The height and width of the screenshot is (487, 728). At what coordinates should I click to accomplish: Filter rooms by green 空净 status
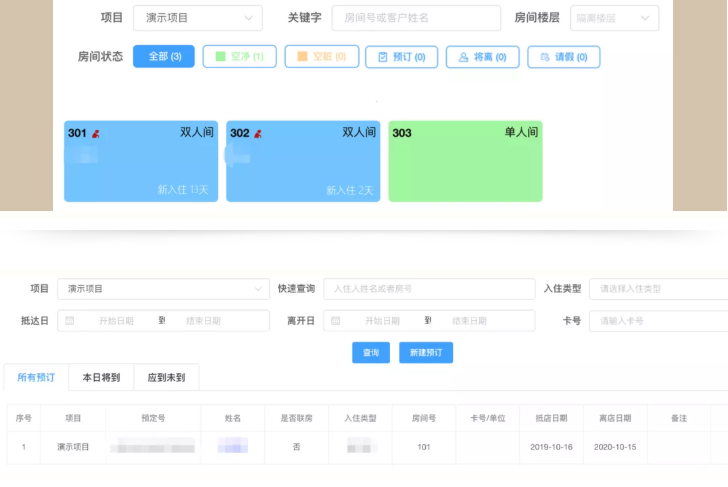(x=239, y=57)
